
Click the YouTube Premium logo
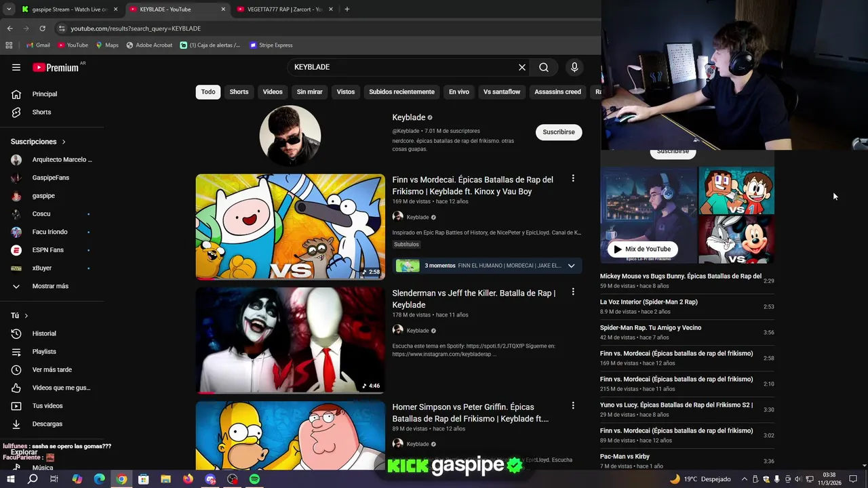57,67
